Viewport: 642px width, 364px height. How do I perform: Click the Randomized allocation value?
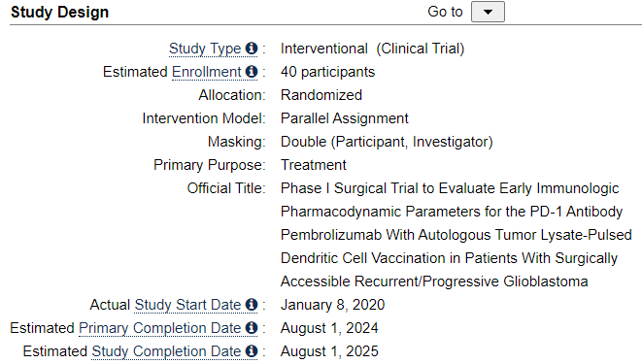321,95
